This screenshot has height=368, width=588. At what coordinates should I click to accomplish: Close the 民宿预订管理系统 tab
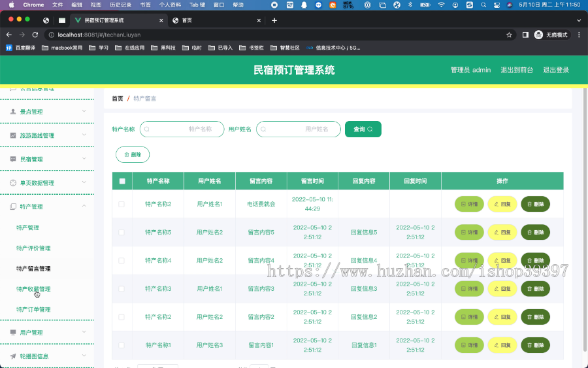tap(161, 20)
